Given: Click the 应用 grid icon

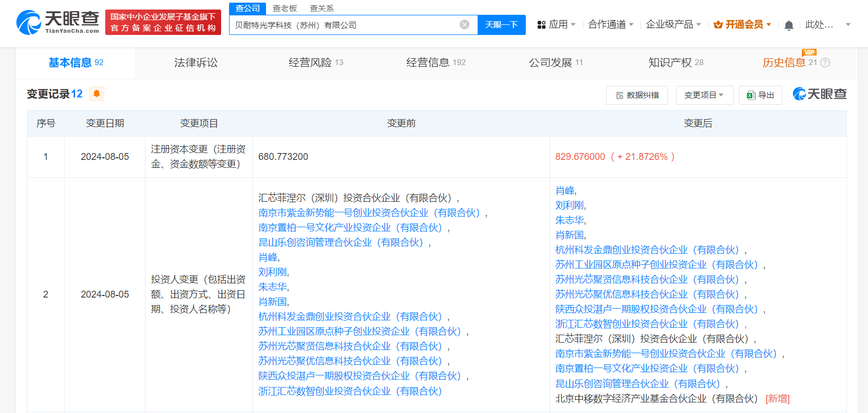Looking at the screenshot, I should click(x=541, y=25).
